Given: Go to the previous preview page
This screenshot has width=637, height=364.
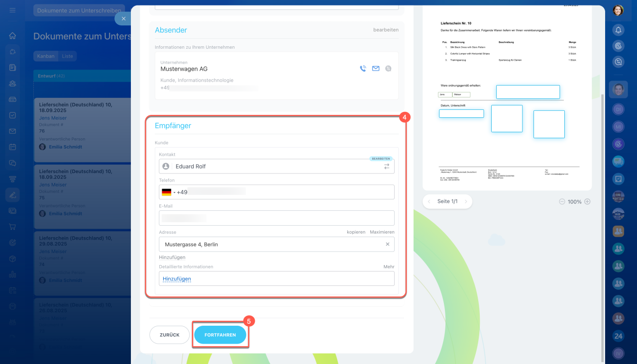Looking at the screenshot, I should (x=429, y=201).
